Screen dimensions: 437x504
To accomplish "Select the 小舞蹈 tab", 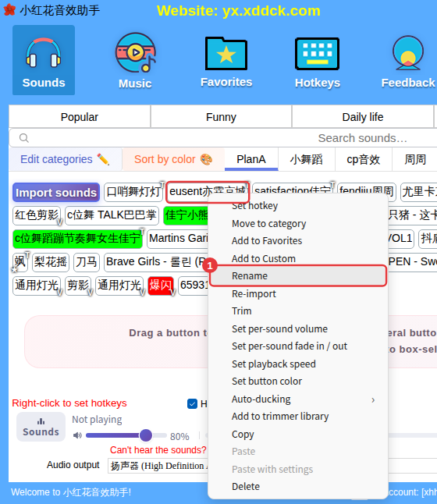I will pos(306,159).
